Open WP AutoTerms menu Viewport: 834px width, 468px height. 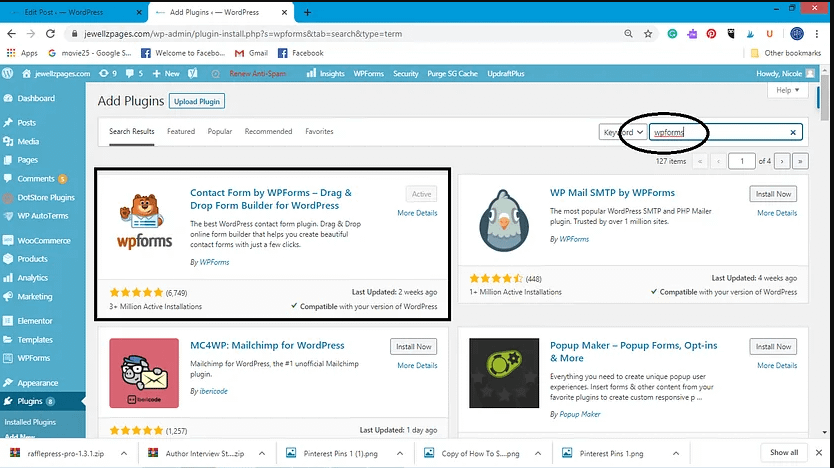(x=43, y=216)
